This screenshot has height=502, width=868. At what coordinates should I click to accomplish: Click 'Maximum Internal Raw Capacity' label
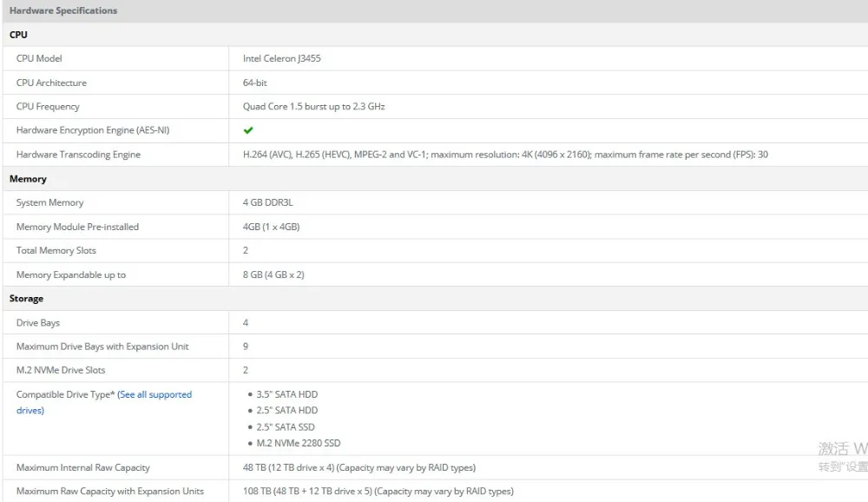tap(83, 467)
